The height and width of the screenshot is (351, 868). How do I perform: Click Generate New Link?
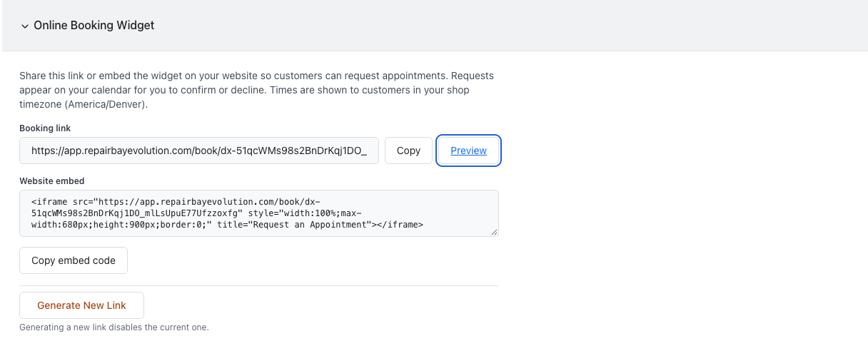81,305
